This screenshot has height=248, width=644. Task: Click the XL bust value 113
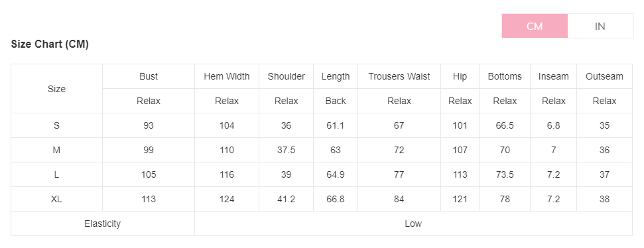149,199
